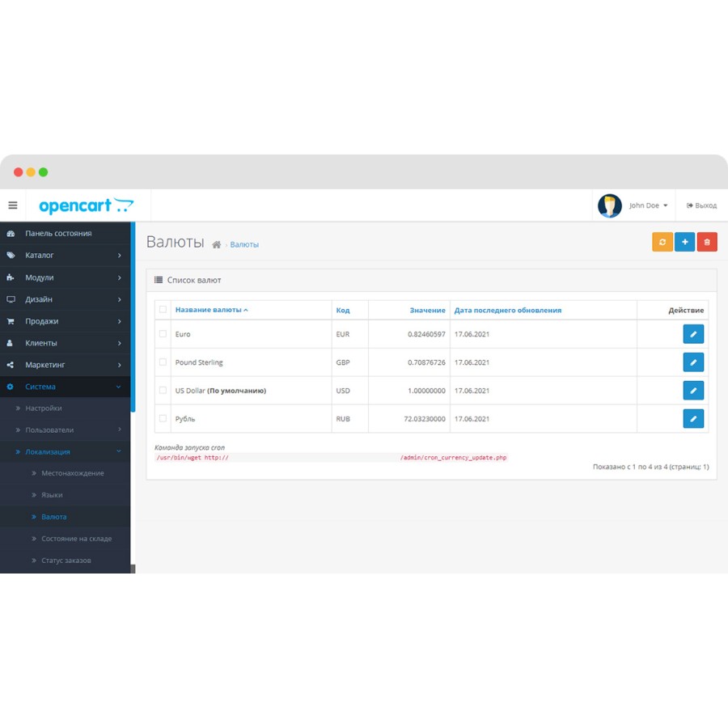Screen dimensions: 728x728
Task: Click the Система gear icon
Action: click(11, 387)
